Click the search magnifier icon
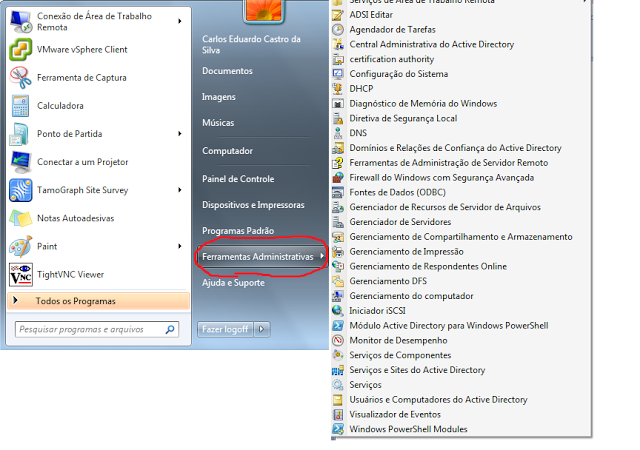This screenshot has width=640, height=450. [x=170, y=329]
